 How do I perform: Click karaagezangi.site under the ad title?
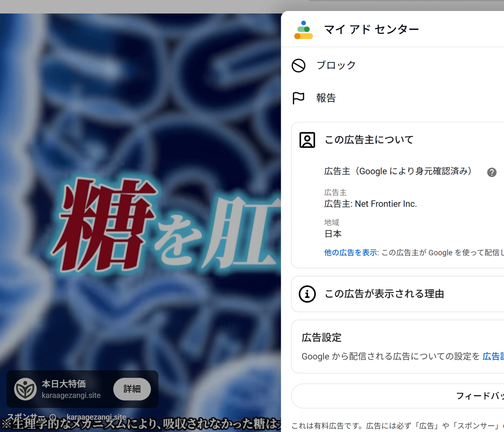(71, 396)
